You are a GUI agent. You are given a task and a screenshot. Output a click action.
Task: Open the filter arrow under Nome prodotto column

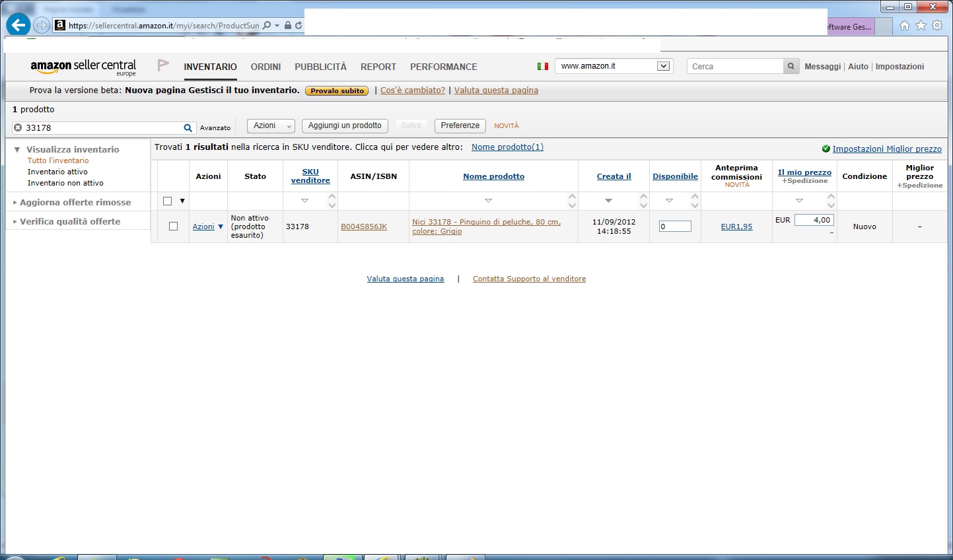[488, 201]
